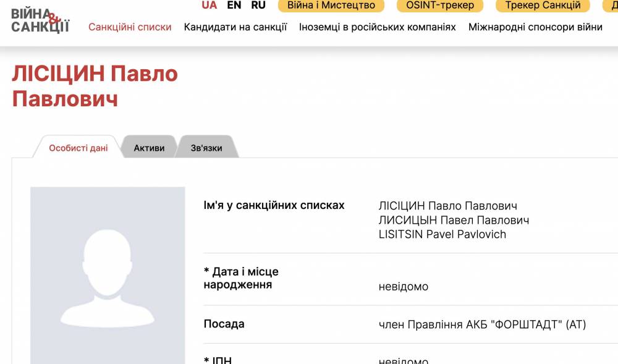The image size is (618, 364).
Task: Select the Особисті дані tab
Action: 78,148
